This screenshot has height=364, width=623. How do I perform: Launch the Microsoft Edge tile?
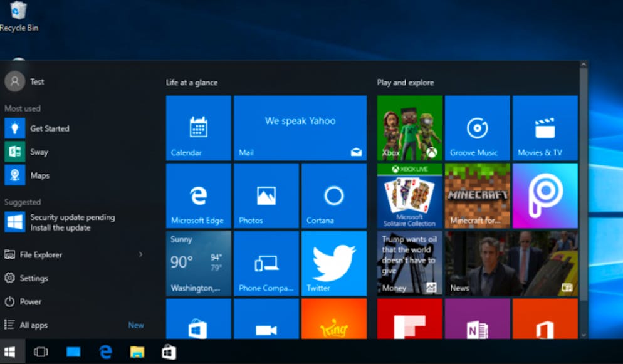click(198, 195)
